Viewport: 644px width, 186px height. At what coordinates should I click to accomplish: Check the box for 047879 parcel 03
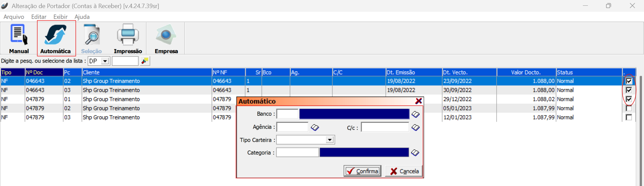(629, 117)
